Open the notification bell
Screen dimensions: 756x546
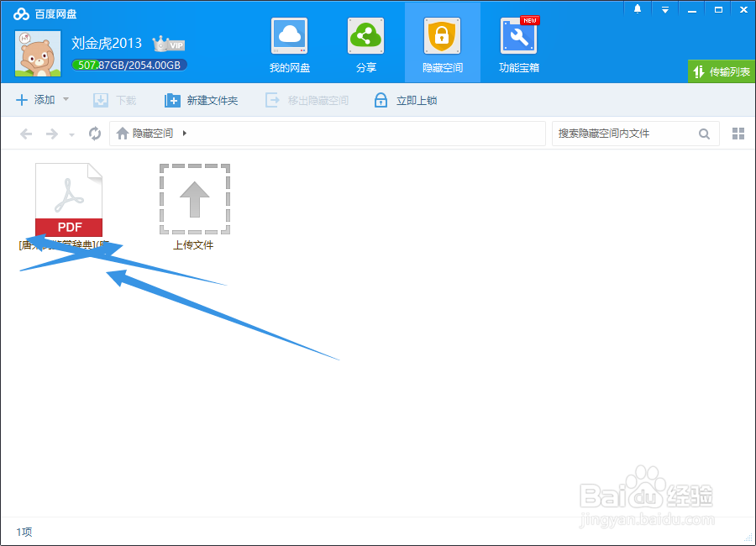[x=638, y=9]
